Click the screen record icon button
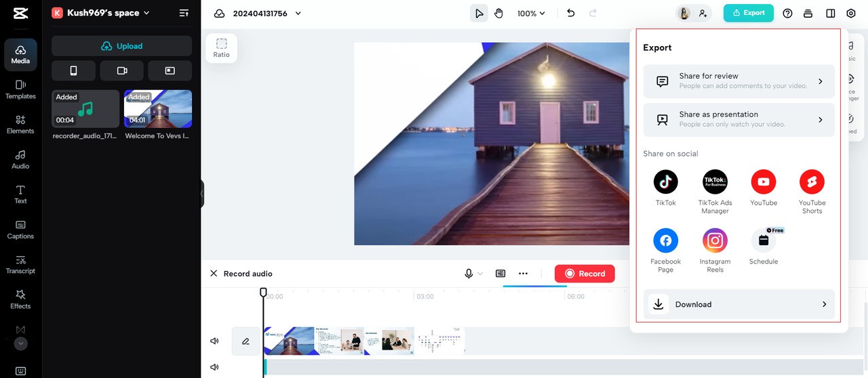Image resolution: width=868 pixels, height=378 pixels. click(170, 70)
